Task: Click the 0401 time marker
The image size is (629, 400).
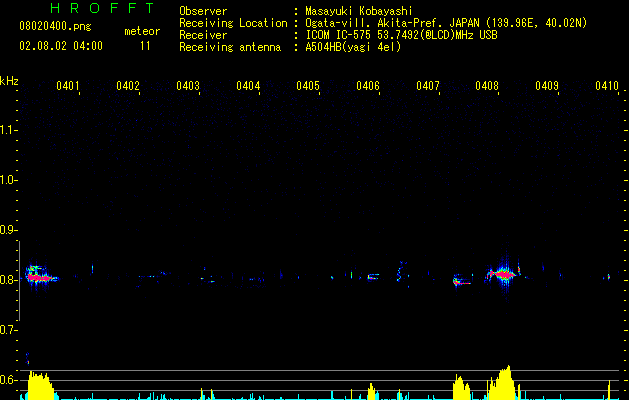Action: point(67,86)
